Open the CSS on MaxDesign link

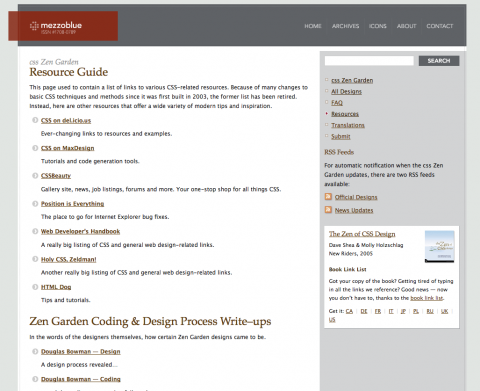68,148
